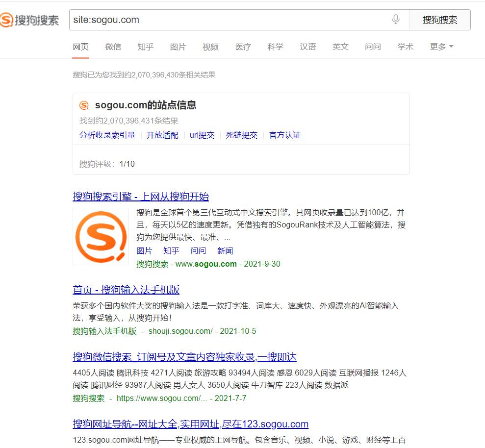Open the 首页 - 搜狗输入法手机版 result link
Screen dimensions: 485x448
pyautogui.click(x=126, y=290)
